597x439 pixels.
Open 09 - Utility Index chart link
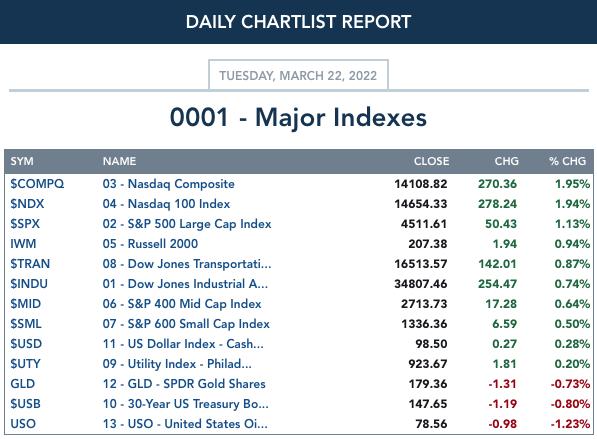[x=177, y=364]
